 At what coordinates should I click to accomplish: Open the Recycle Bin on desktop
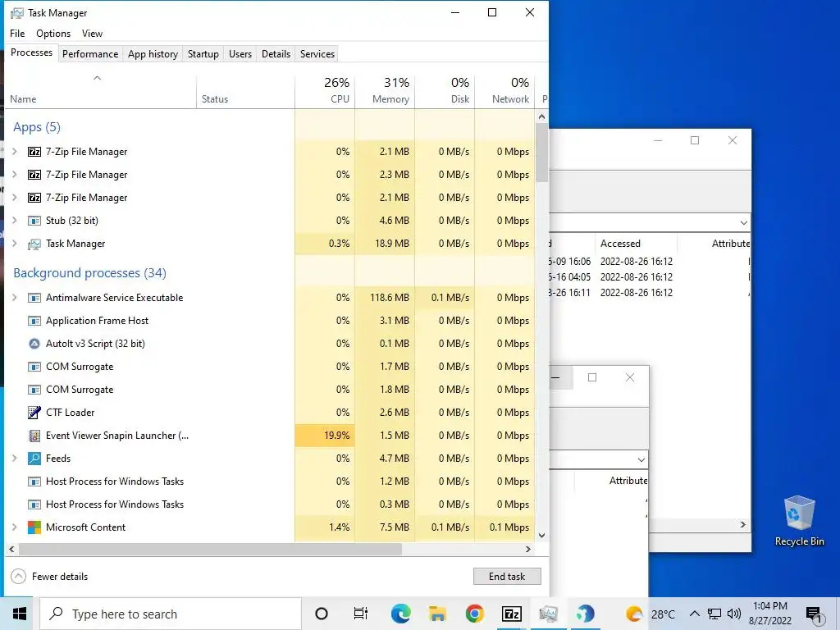[x=799, y=521]
